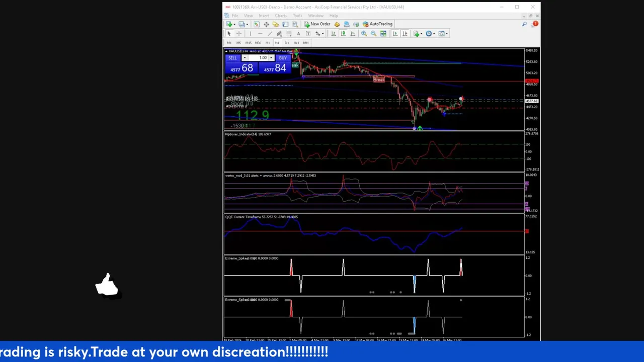This screenshot has width=644, height=362.
Task: Increase lot size with right arrow
Action: 271,58
